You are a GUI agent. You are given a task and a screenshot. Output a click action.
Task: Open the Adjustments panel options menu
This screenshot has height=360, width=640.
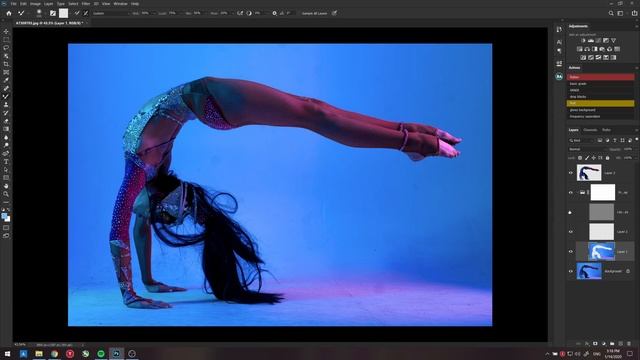click(636, 26)
